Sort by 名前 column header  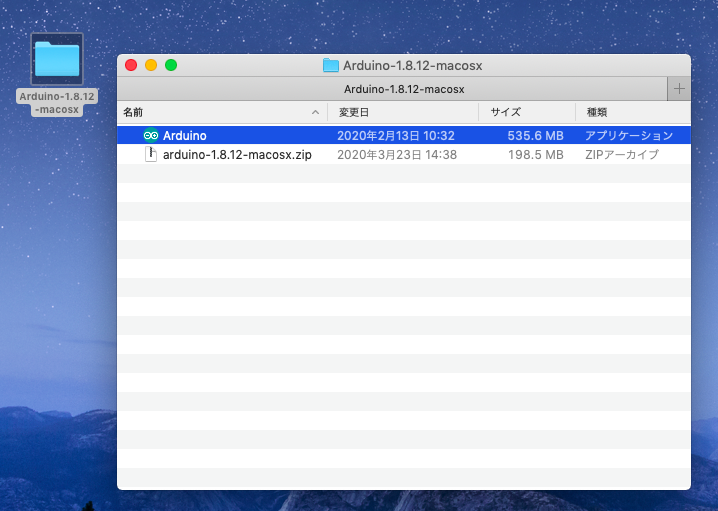click(222, 112)
